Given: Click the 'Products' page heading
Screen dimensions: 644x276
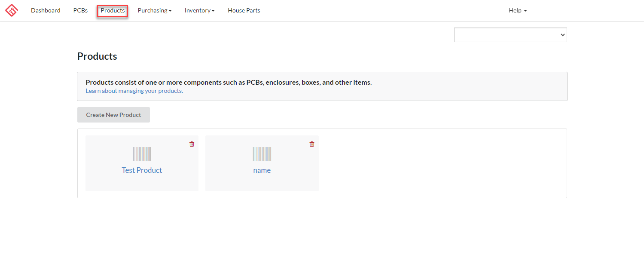Looking at the screenshot, I should 97,56.
